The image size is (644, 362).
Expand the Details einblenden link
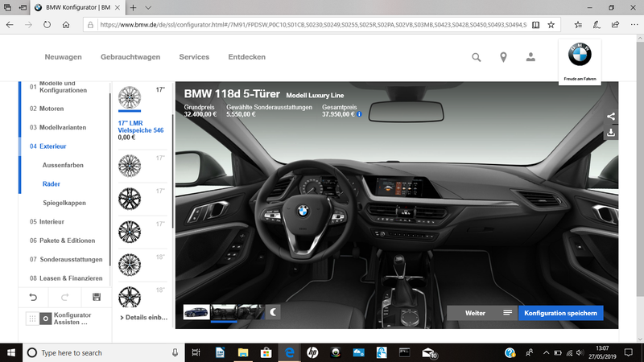click(x=144, y=318)
